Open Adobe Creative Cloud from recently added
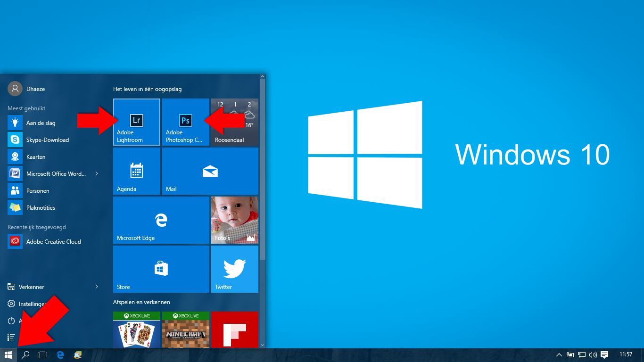This screenshot has height=362, width=644. point(53,242)
